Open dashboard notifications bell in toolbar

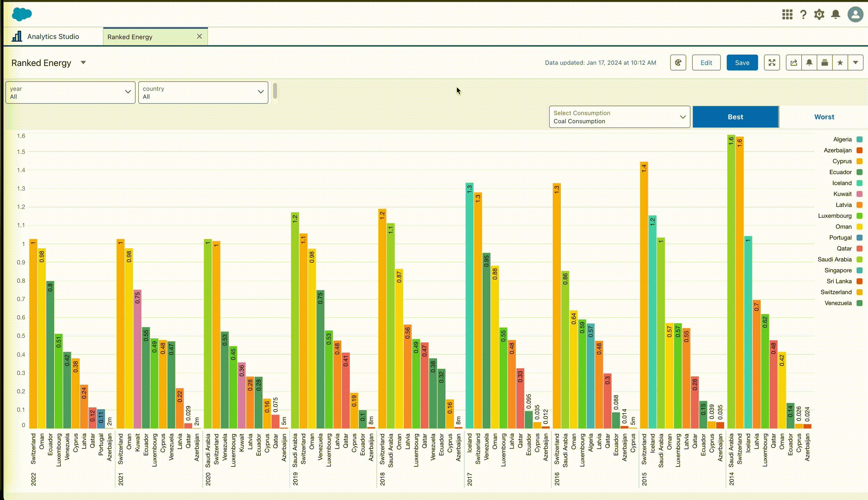[809, 63]
